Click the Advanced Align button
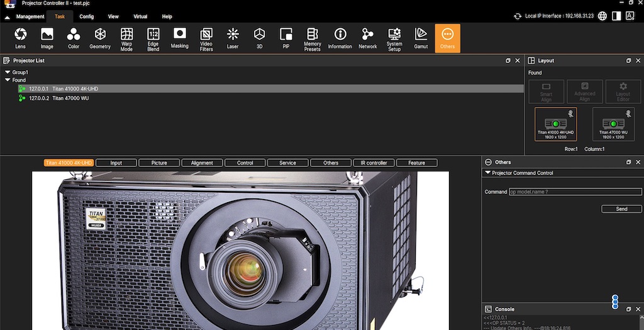 585,92
